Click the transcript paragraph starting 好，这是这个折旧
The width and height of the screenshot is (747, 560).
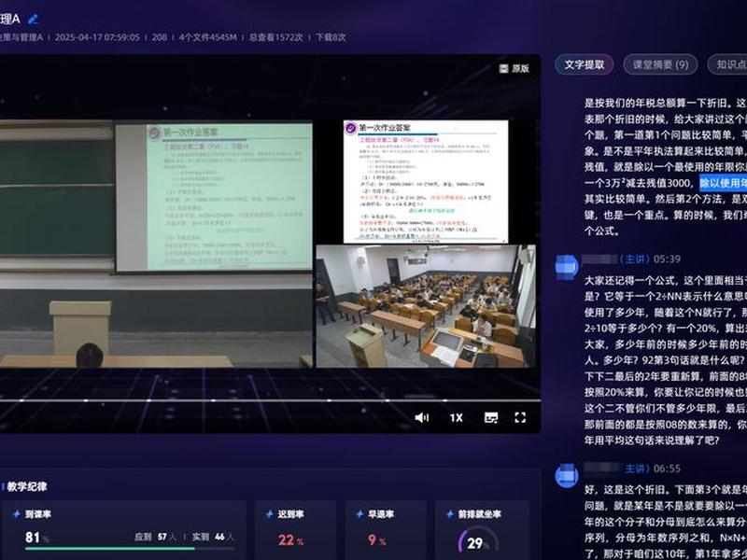tap(666, 522)
